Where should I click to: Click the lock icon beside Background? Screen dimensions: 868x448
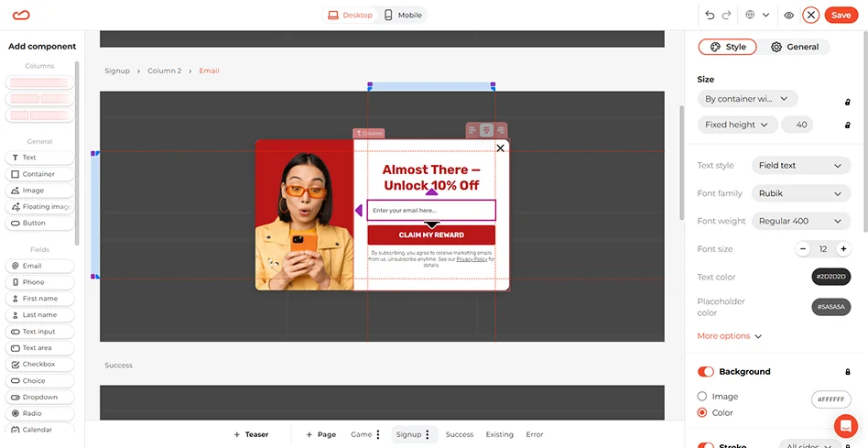pos(848,372)
